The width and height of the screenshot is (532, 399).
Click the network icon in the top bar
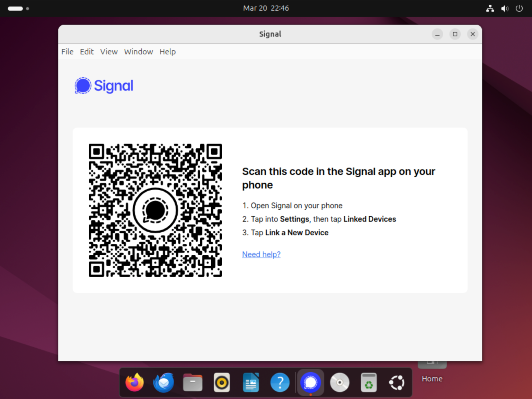pyautogui.click(x=490, y=8)
